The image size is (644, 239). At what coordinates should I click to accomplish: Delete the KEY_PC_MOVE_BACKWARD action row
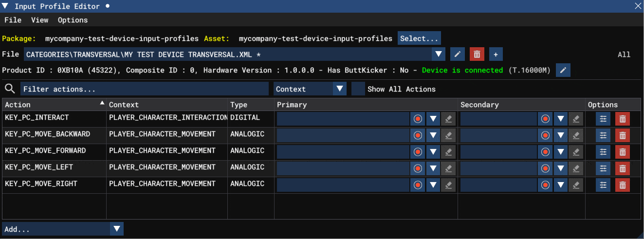[x=623, y=135]
